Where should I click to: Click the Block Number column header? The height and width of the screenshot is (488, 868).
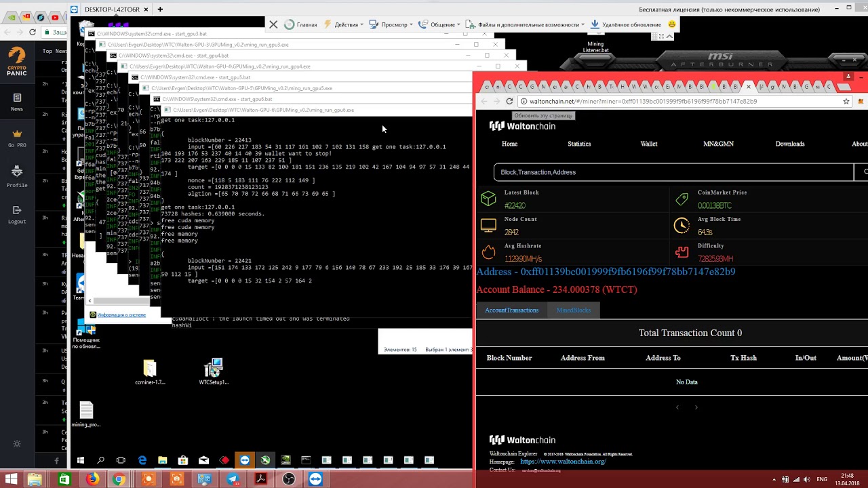click(509, 358)
